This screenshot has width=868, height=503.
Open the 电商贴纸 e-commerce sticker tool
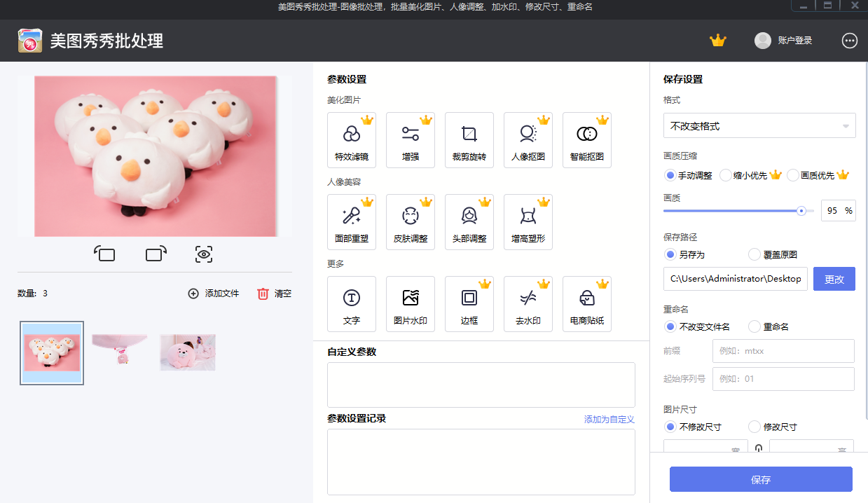click(x=587, y=304)
